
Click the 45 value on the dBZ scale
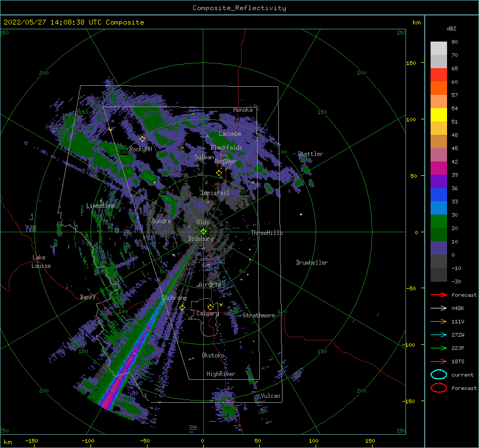pos(455,148)
